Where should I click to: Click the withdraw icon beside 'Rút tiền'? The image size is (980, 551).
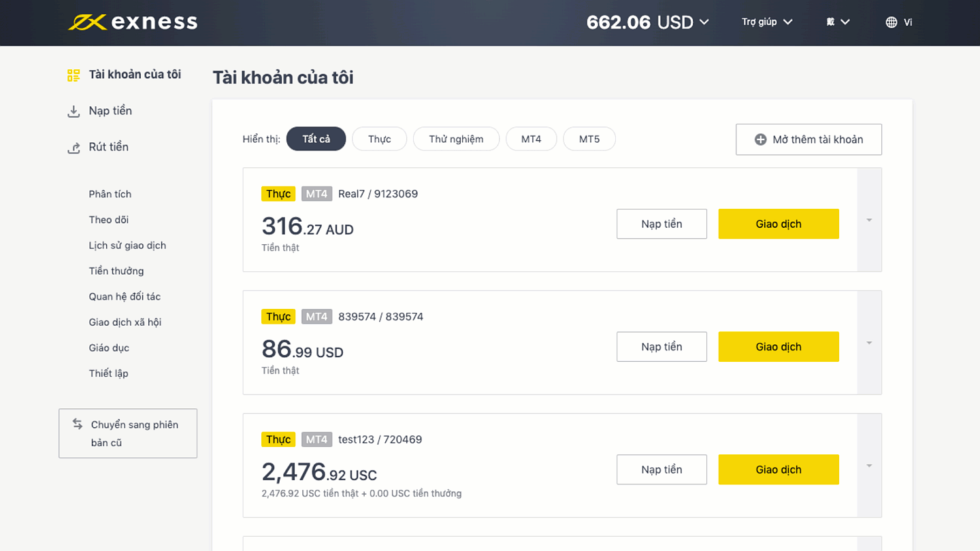73,148
